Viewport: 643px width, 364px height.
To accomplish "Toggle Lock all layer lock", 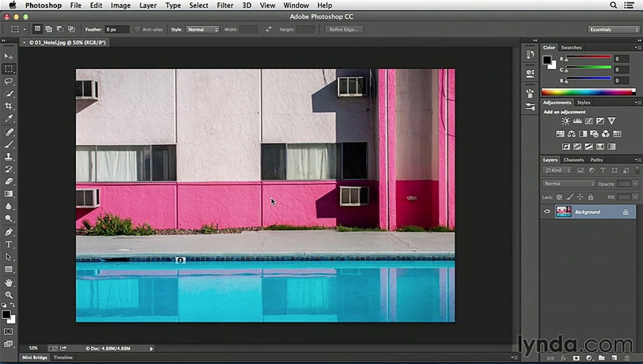I will [x=590, y=197].
